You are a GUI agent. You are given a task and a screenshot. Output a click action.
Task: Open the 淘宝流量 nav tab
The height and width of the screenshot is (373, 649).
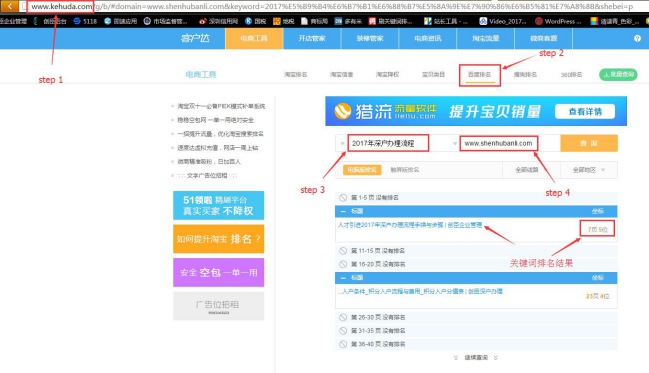click(x=486, y=39)
